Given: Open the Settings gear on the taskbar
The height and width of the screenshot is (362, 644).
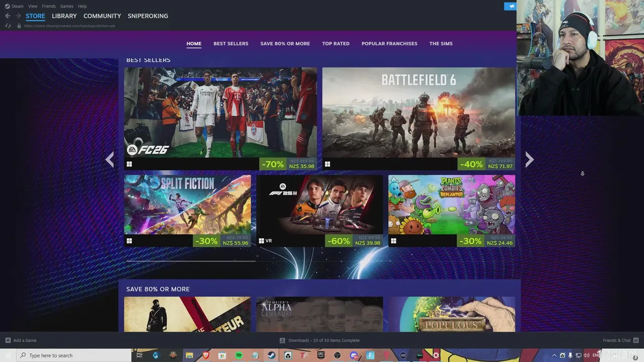Looking at the screenshot, I should 436,355.
